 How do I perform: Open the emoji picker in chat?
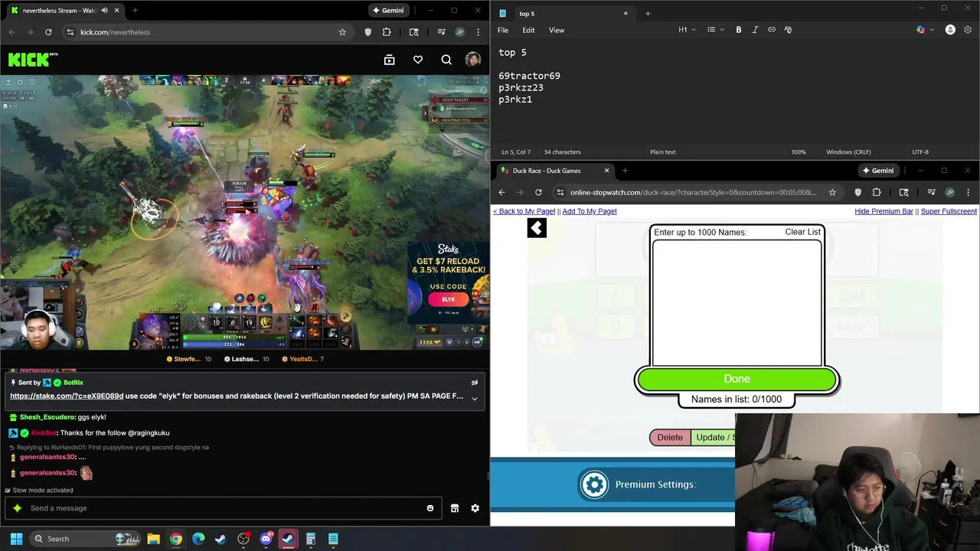click(430, 508)
